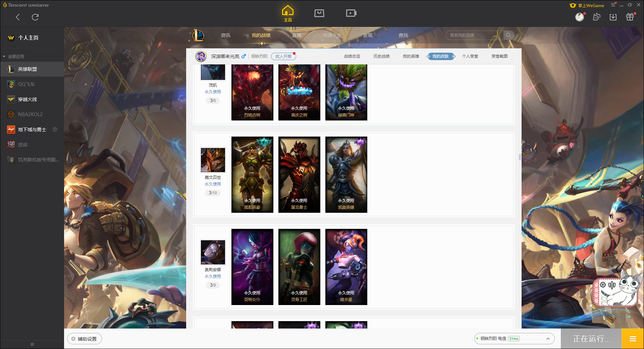The width and height of the screenshot is (644, 349).
Task: Select 逆战 in sidebar
Action: click(32, 145)
